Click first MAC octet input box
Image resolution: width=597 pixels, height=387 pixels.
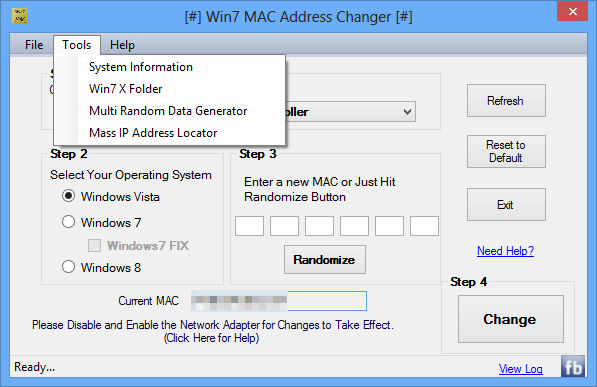249,226
